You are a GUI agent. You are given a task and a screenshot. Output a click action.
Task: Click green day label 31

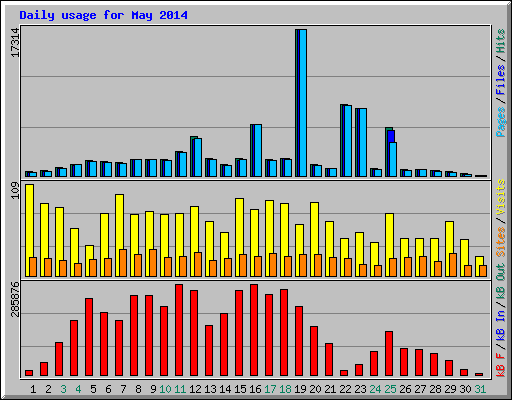click(x=480, y=389)
